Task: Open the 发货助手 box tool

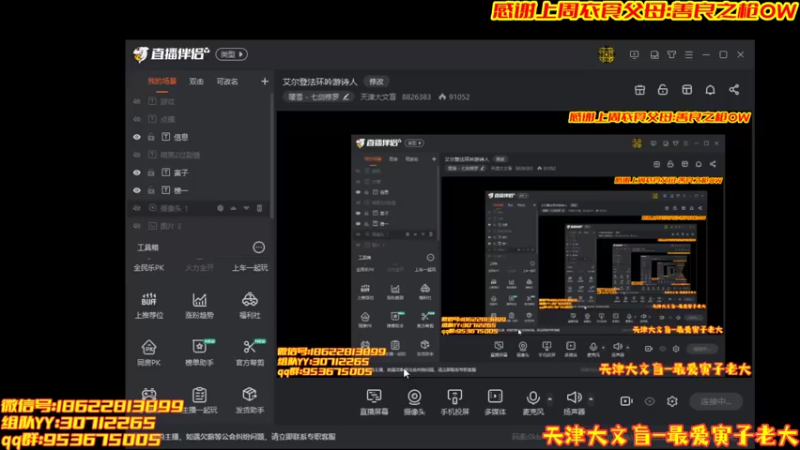Action: (249, 400)
